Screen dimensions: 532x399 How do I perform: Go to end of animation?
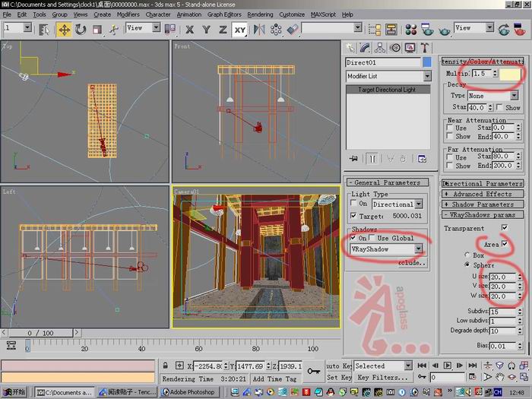point(473,366)
